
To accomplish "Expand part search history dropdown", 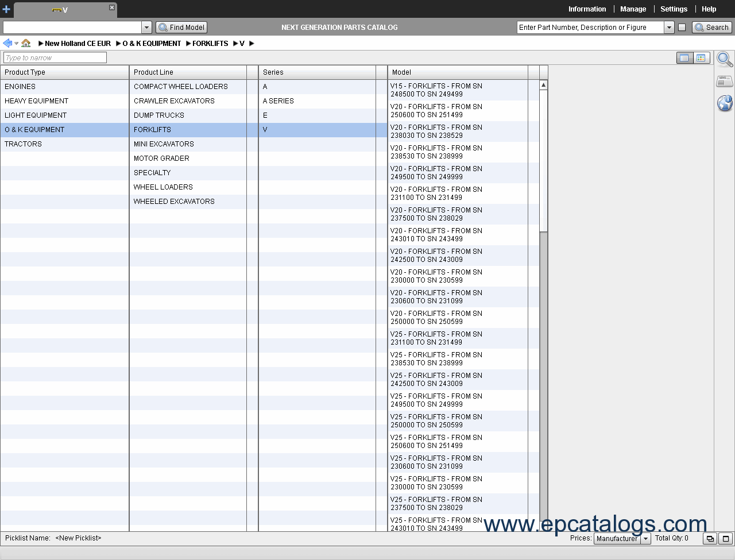I will tap(669, 27).
